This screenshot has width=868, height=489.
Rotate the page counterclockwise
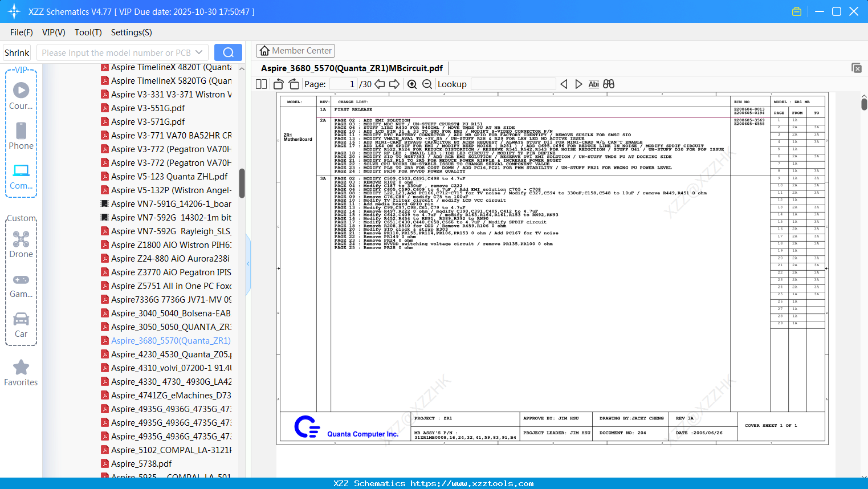pyautogui.click(x=279, y=84)
